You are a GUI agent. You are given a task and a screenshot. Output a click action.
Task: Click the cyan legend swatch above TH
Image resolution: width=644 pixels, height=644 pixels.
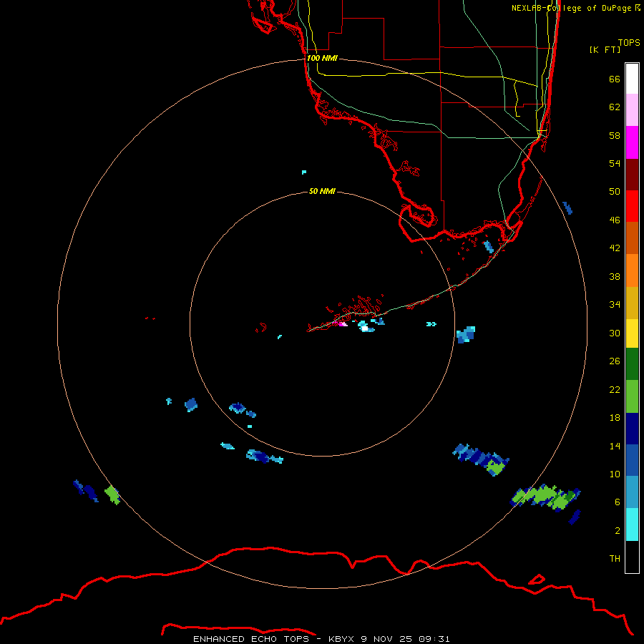point(632,525)
